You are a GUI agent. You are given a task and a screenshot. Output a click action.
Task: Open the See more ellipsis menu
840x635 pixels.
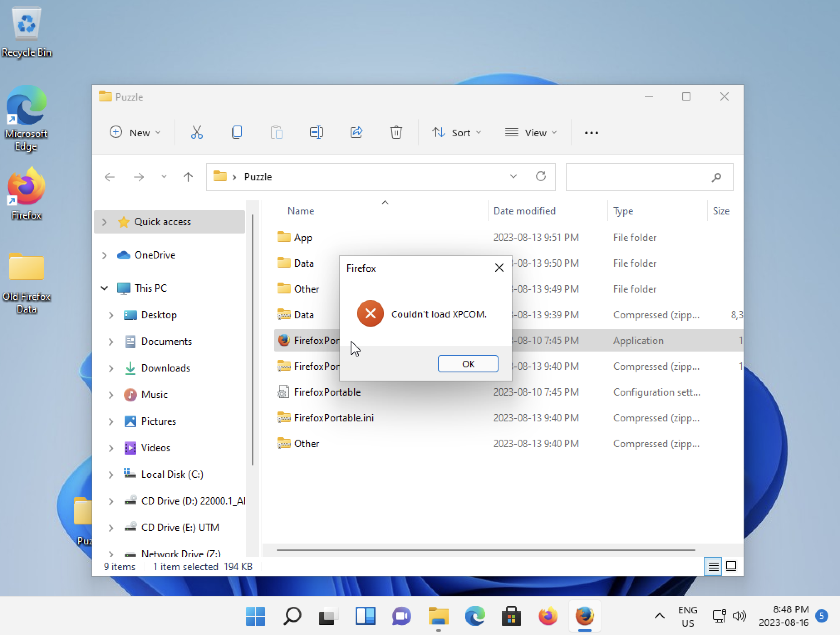coord(591,133)
